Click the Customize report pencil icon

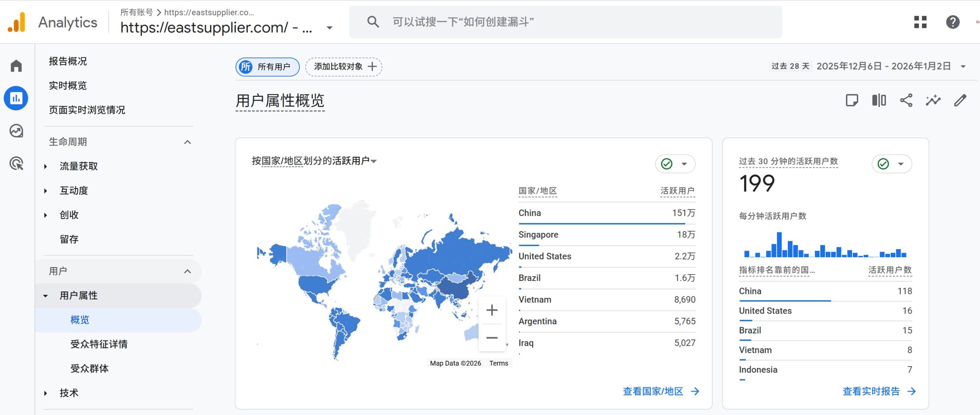(x=960, y=100)
